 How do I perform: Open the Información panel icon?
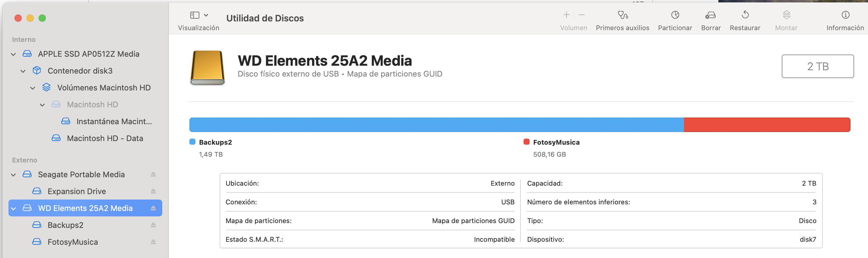click(x=845, y=15)
